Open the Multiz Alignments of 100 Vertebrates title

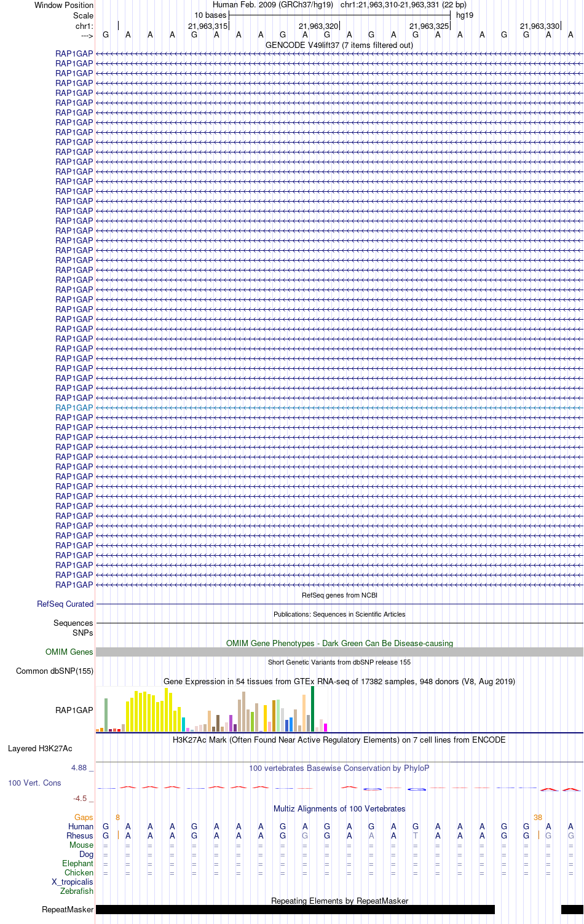(339, 808)
